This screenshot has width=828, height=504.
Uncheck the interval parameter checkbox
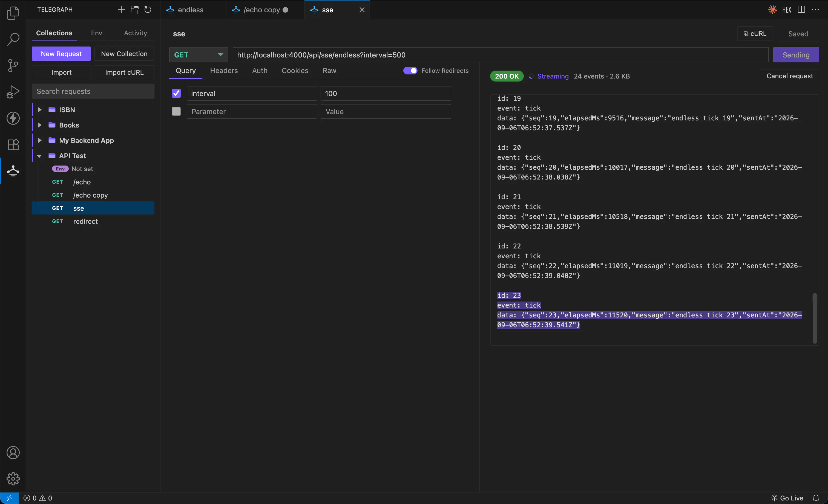(176, 93)
